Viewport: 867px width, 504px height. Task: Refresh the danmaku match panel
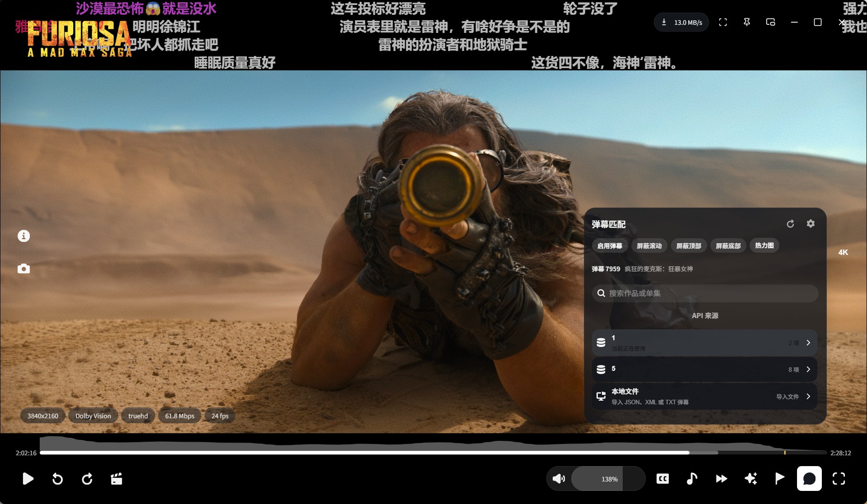[x=790, y=224]
